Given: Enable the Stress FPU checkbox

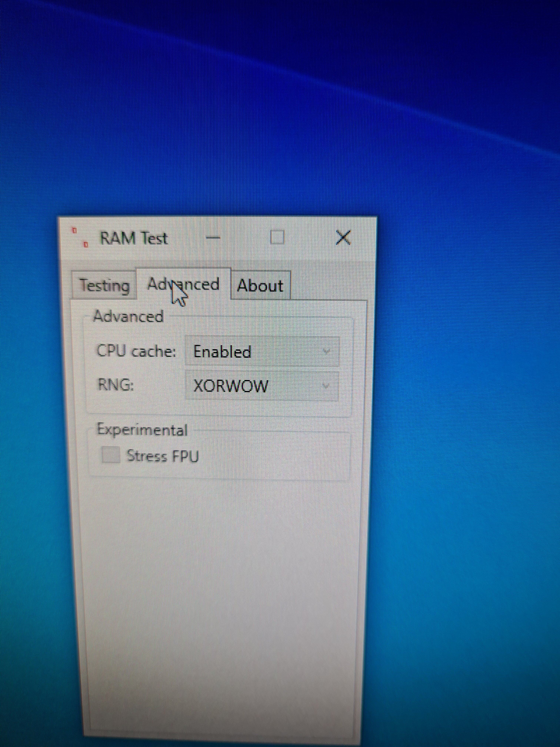Looking at the screenshot, I should (111, 455).
